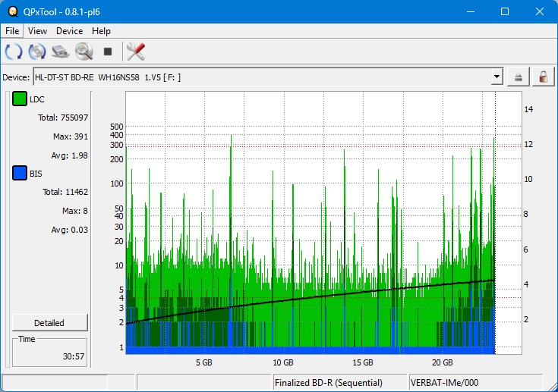
Task: Click the refresh device list icon
Action: pos(14,52)
